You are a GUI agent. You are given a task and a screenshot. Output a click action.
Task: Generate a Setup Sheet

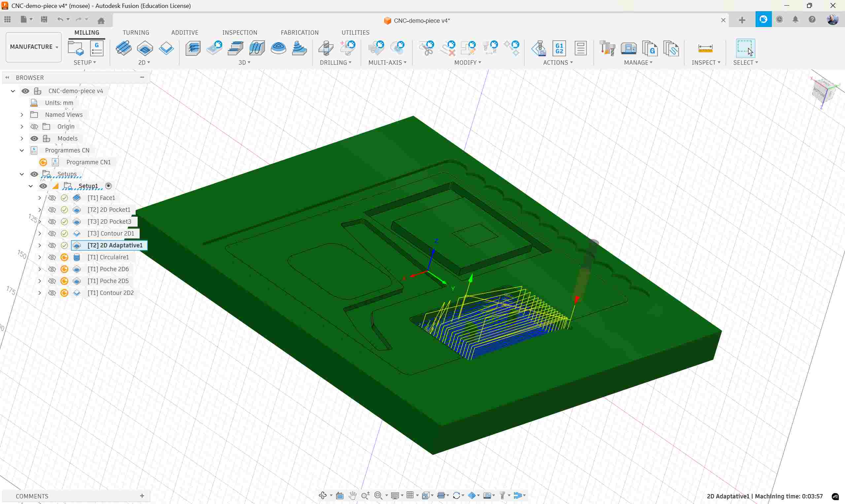click(x=581, y=48)
